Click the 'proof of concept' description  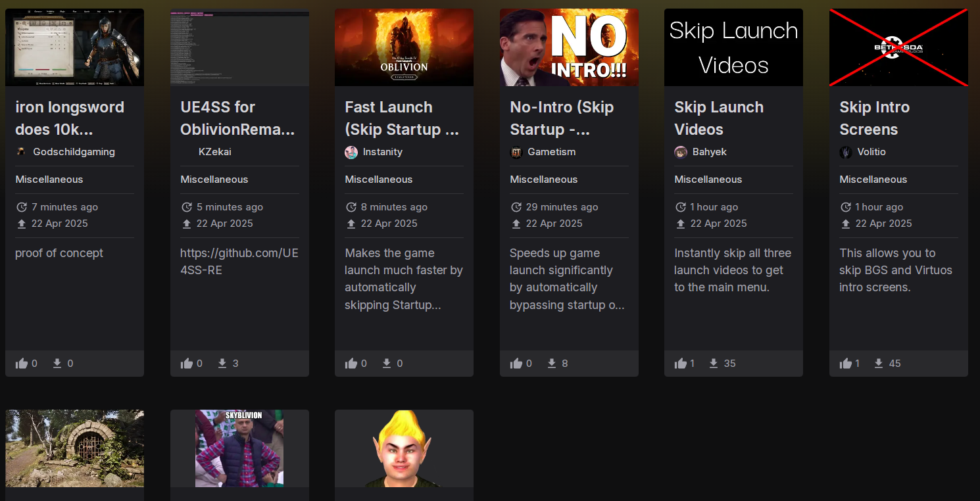point(59,253)
